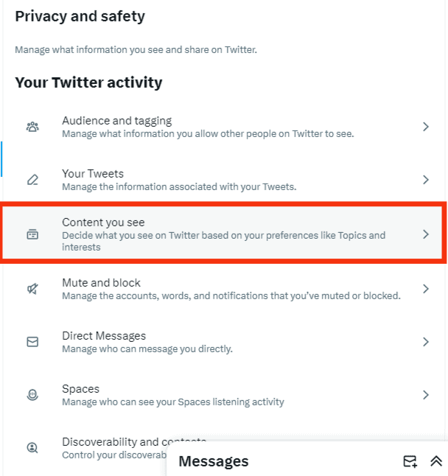Viewport: 448px width, 476px height.
Task: Click the Direct Messages envelope icon
Action: [x=32, y=342]
